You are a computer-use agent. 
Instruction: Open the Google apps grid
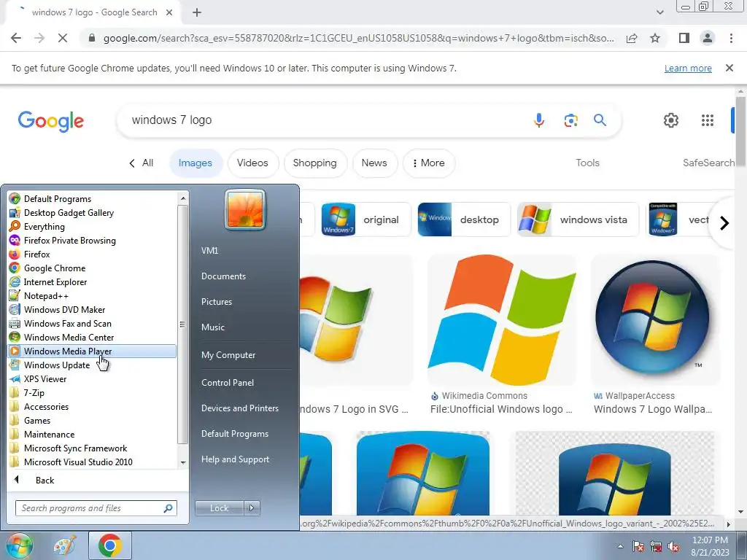(x=708, y=120)
